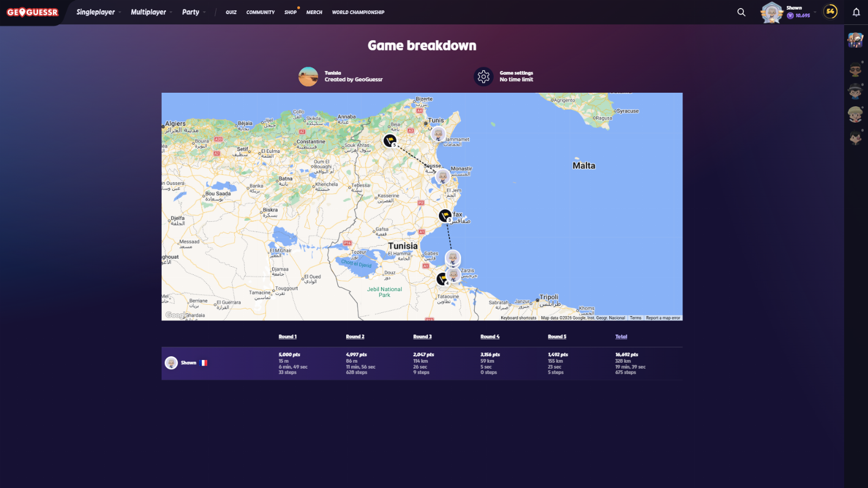This screenshot has height=488, width=868.
Task: Open the notifications bell
Action: 856,12
